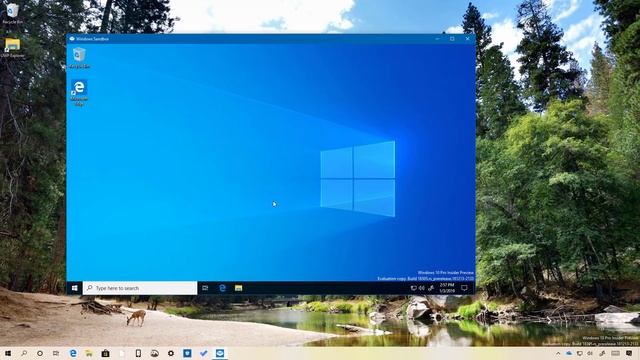Open the white document app on host taskbar
The width and height of the screenshot is (640, 360).
click(122, 353)
